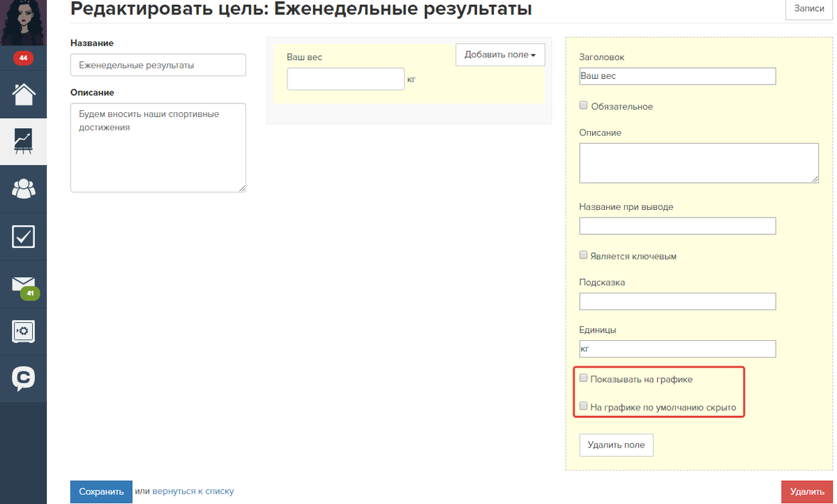The height and width of the screenshot is (504, 837).
Task: Open the mail envelope sidebar icon
Action: [x=23, y=284]
